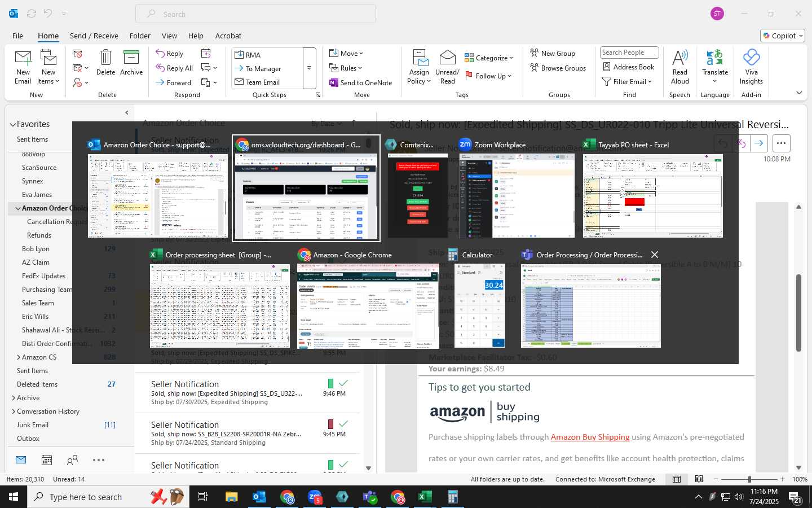Start Read Aloud
This screenshot has width=812, height=508.
click(680, 67)
